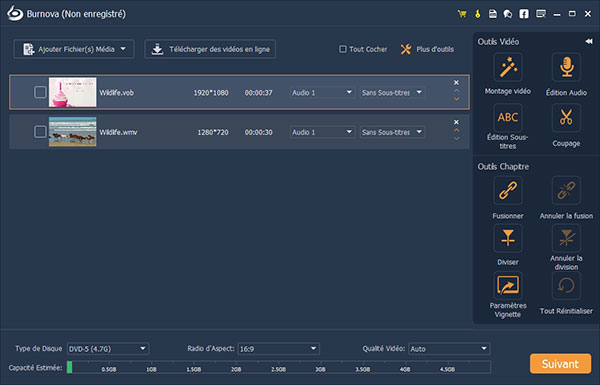Click the Wildlife.wmv horses thumbnail
This screenshot has height=385, width=600.
(73, 132)
